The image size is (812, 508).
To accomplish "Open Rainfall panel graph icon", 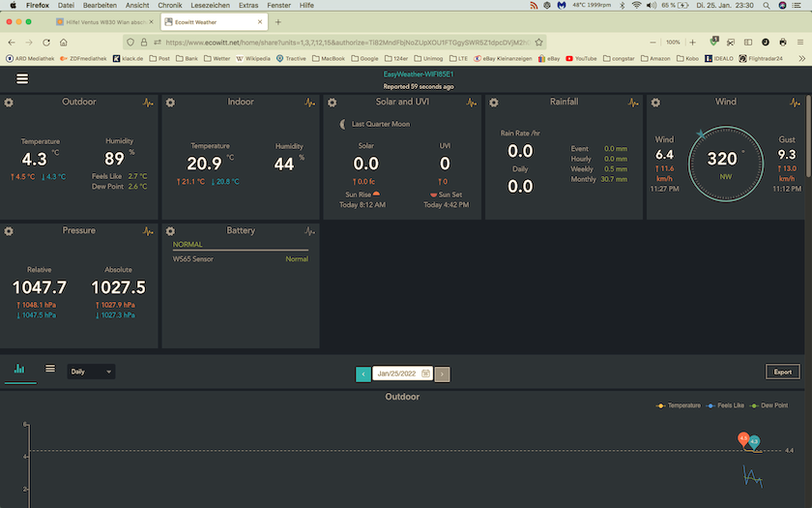I will [x=633, y=102].
